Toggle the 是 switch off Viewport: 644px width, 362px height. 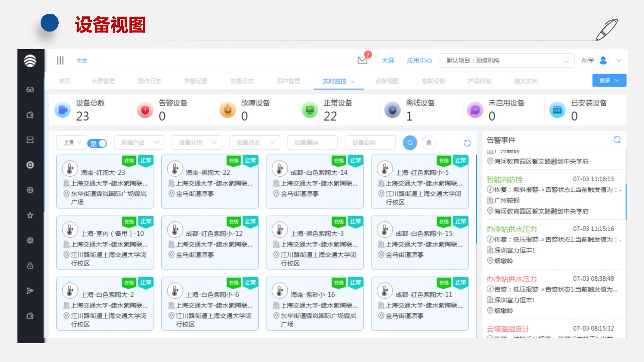(x=97, y=143)
